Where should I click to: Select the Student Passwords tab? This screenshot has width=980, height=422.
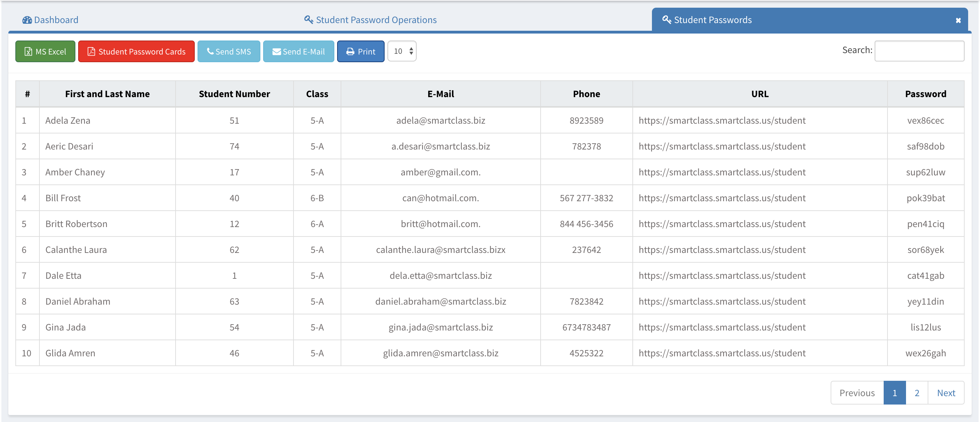click(x=712, y=20)
